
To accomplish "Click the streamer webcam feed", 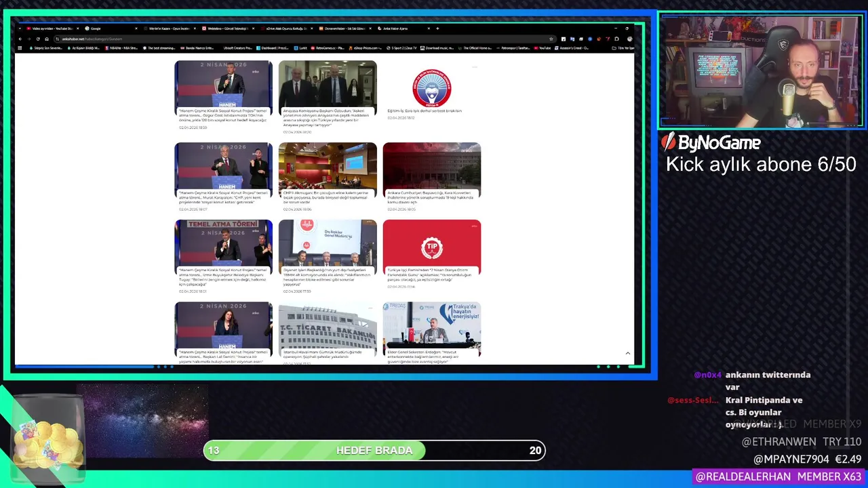I will [761, 71].
